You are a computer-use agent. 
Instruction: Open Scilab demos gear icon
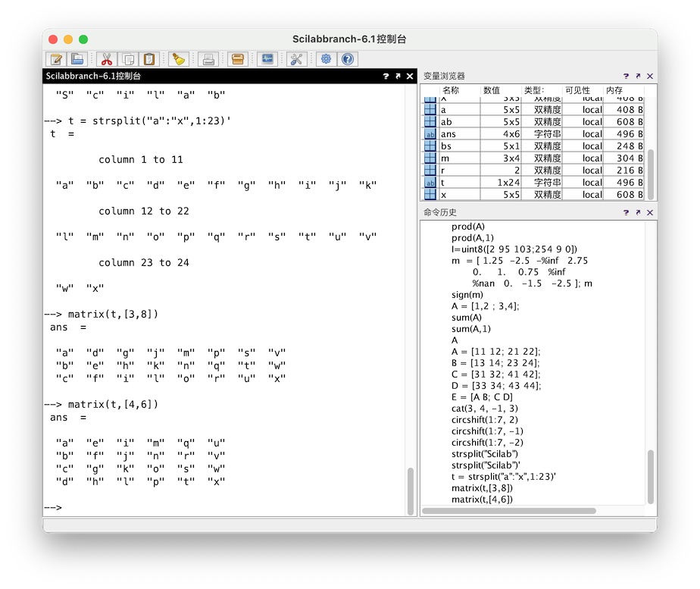(326, 59)
